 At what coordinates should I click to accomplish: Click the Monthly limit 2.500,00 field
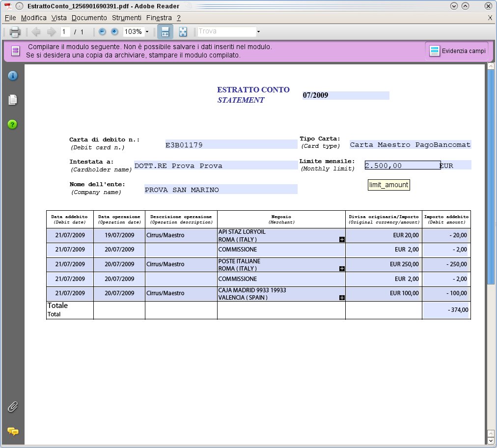coord(402,166)
